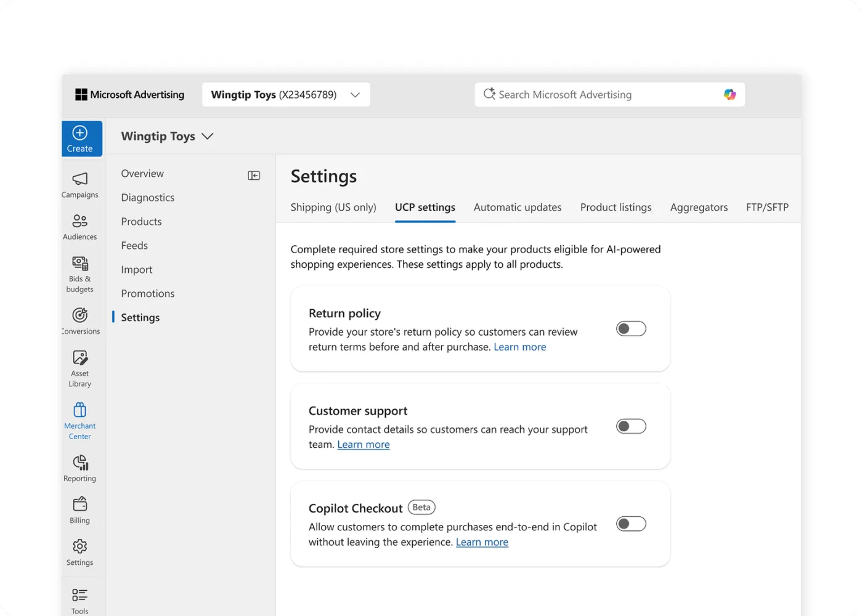The height and width of the screenshot is (616, 862).
Task: Select Settings in the Merchant Center menu
Action: 140,318
